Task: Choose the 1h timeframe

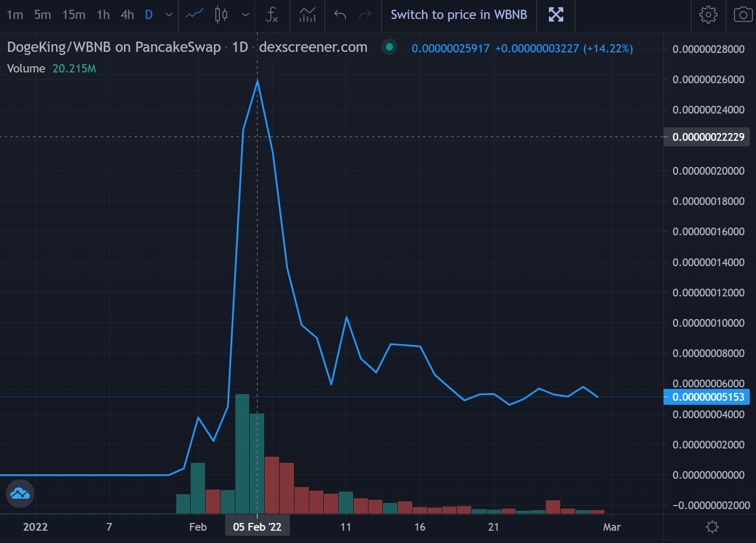Action: [103, 15]
